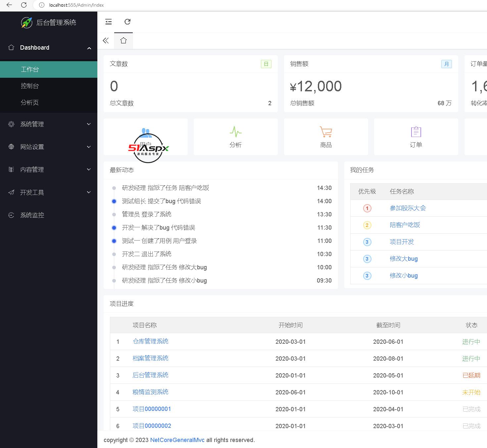Click the rocket logo in sidebar header

(26, 22)
